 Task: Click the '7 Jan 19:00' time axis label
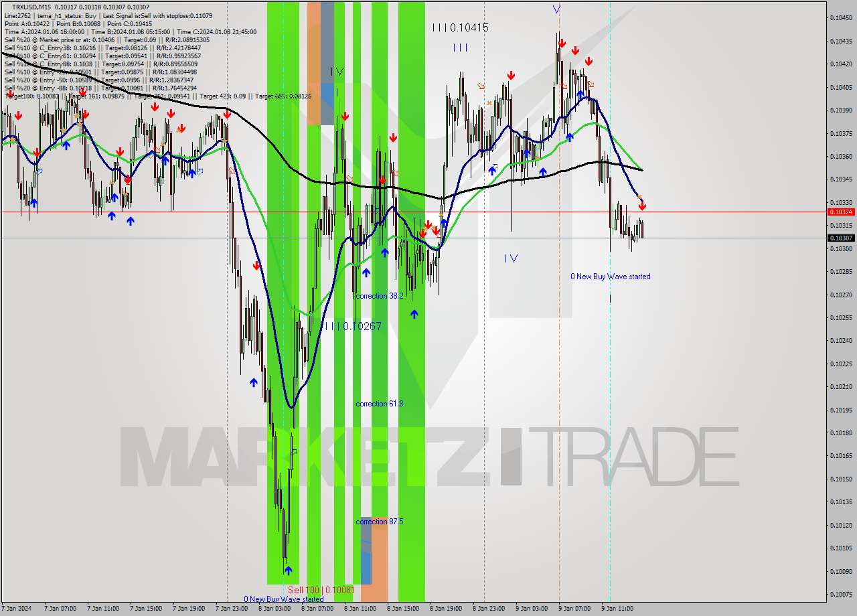pyautogui.click(x=188, y=609)
